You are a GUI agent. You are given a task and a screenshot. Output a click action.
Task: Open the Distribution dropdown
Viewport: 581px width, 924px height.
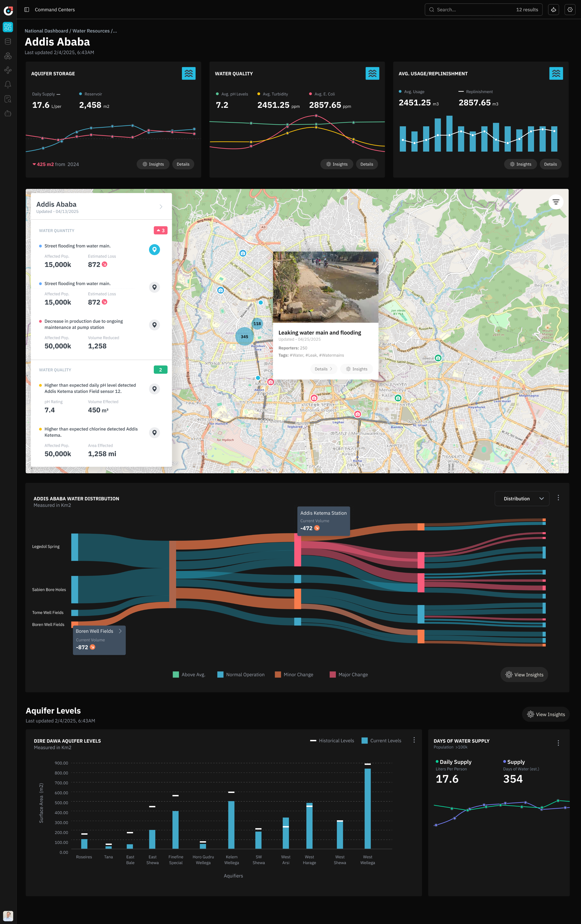(x=522, y=499)
